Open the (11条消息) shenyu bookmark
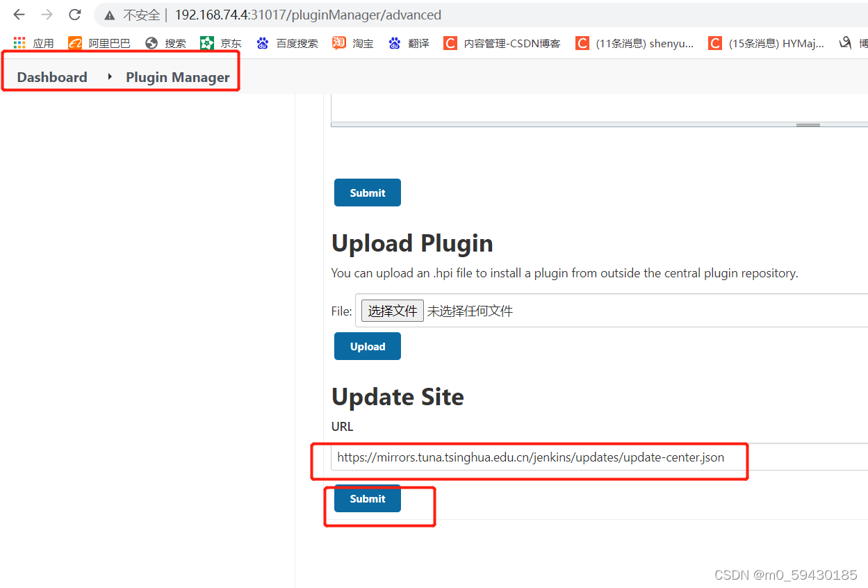Image resolution: width=868 pixels, height=588 pixels. [634, 43]
